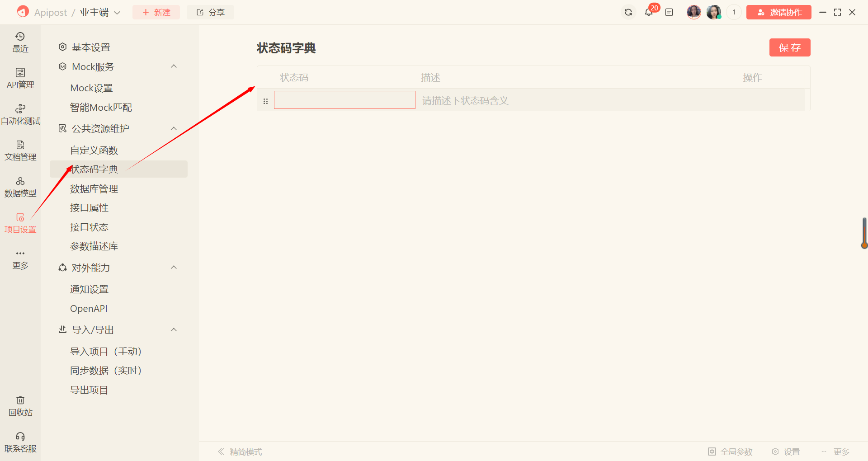This screenshot has width=868, height=461.
Task: Click the 状态码 column header
Action: coord(294,78)
